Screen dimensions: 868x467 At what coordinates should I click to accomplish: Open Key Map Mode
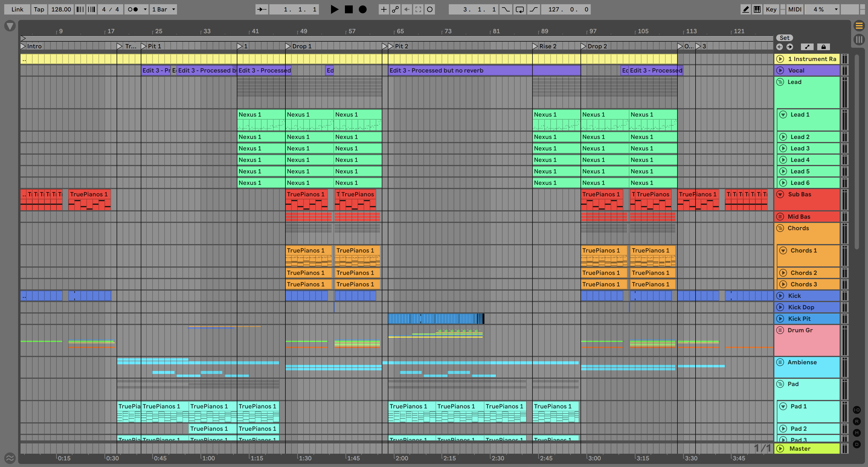[771, 9]
